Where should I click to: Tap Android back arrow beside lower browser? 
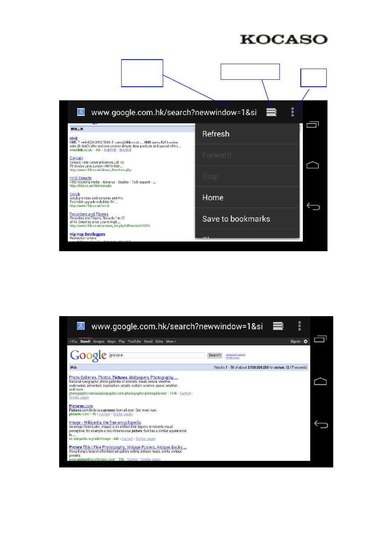(x=321, y=424)
